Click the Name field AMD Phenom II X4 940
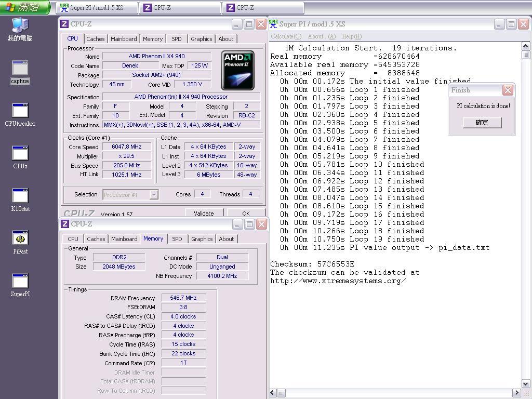The width and height of the screenshot is (532, 399). pos(157,56)
